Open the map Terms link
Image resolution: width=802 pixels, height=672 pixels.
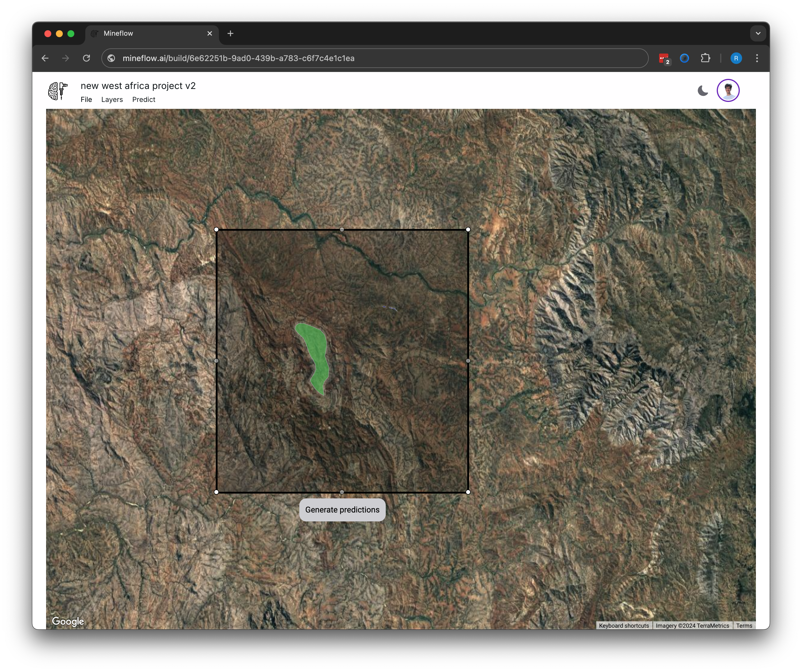744,626
